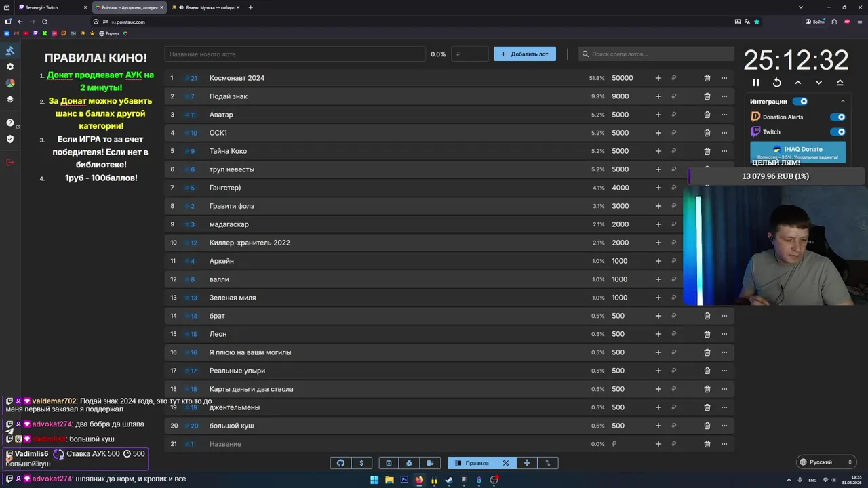Switch to Яндекс Музыка tab
Image resolution: width=868 pixels, height=488 pixels.
(x=207, y=7)
